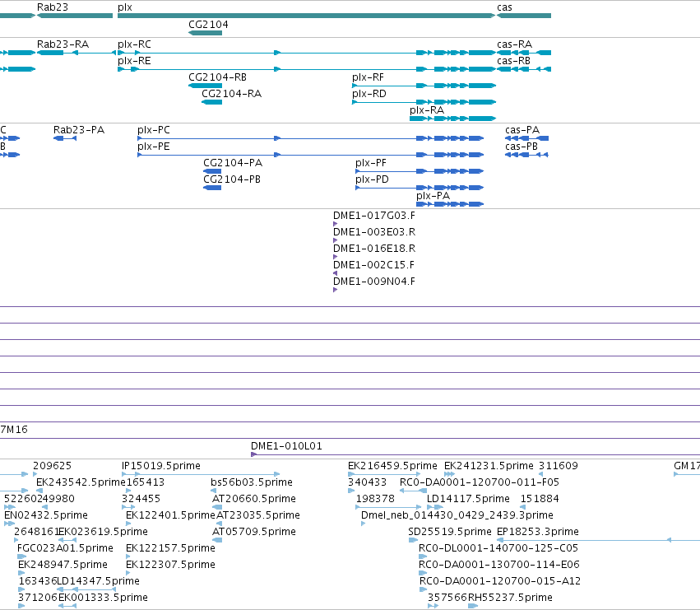The width and height of the screenshot is (700, 610).
Task: Select EST 311609
Action: [540, 474]
